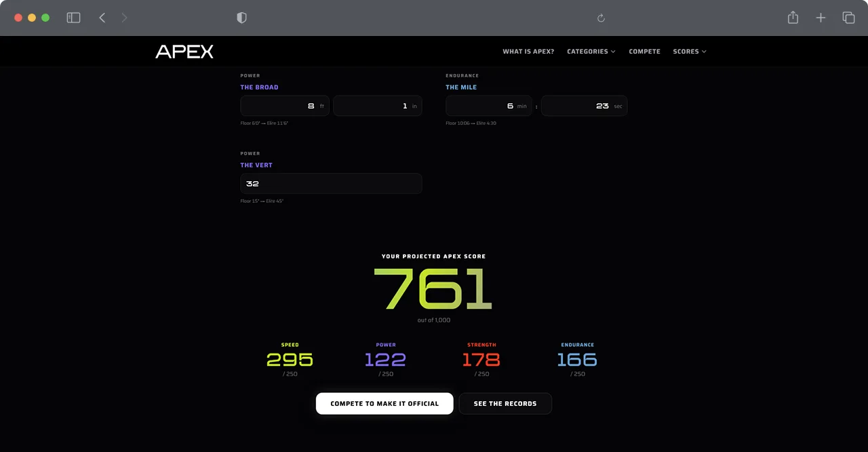Screen dimensions: 868x452
Task: Open the Compete page
Action: pyautogui.click(x=644, y=52)
